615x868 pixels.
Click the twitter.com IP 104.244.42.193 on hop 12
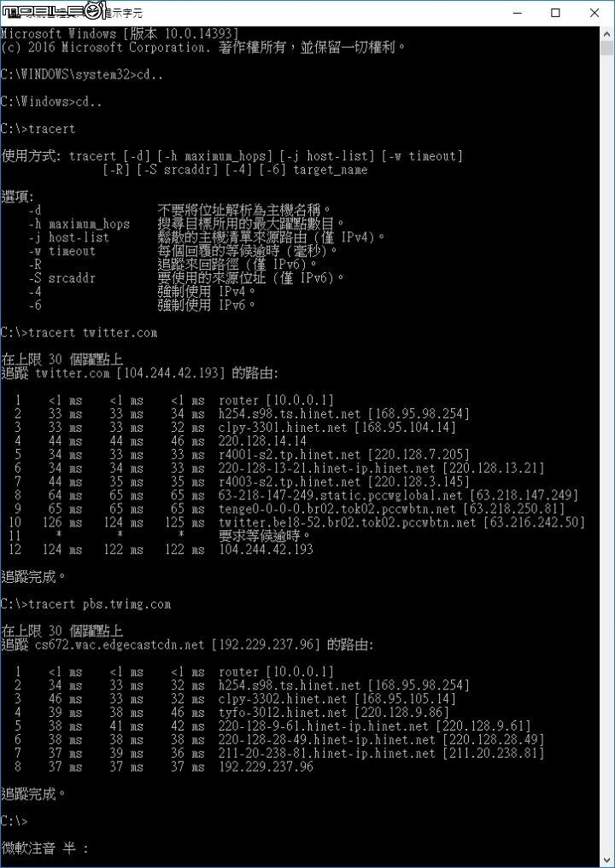266,550
